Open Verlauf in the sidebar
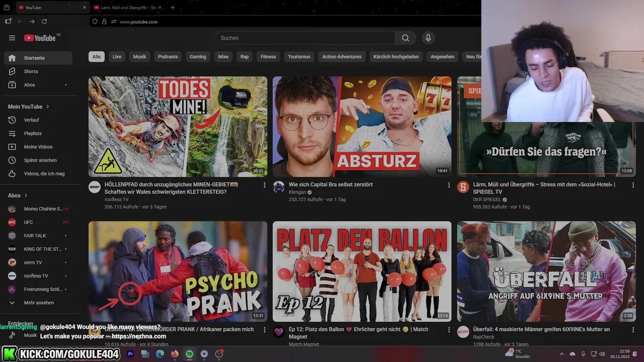The height and width of the screenshot is (362, 644). [x=38, y=120]
